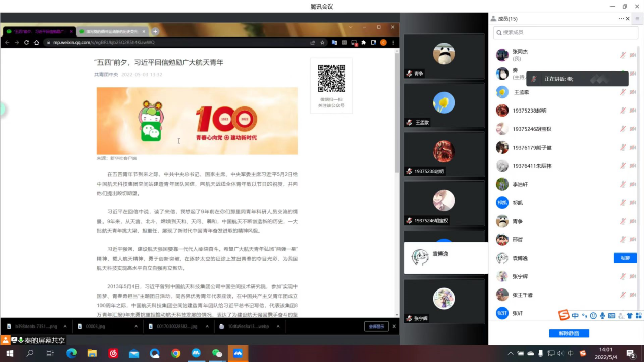Click taskbar clock showing 14:01
Screen dimensions: 644x362
(x=605, y=353)
